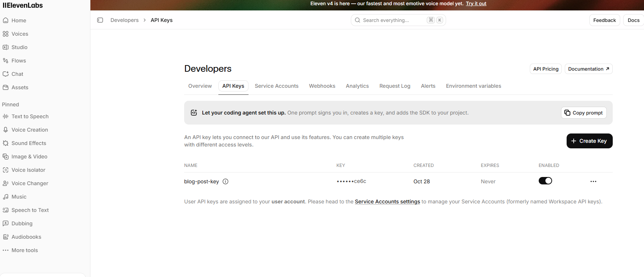Open the Alerts tab

[428, 86]
